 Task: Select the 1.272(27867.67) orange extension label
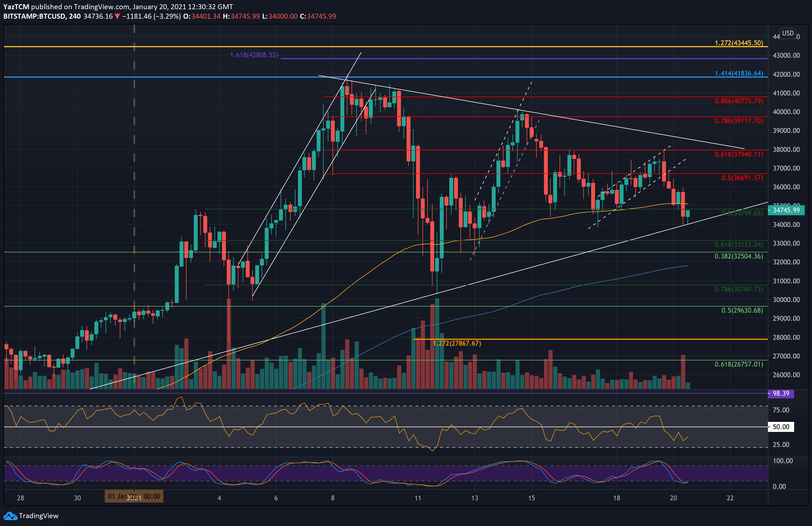(457, 343)
